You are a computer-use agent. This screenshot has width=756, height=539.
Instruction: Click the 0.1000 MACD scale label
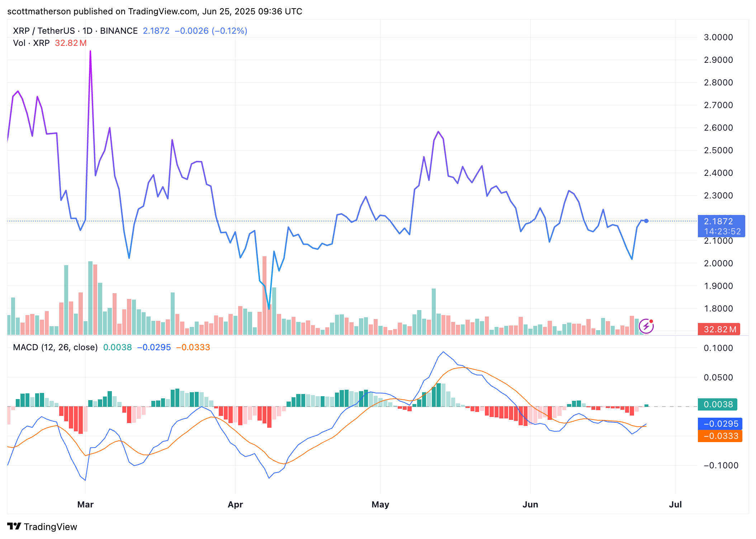[718, 348]
